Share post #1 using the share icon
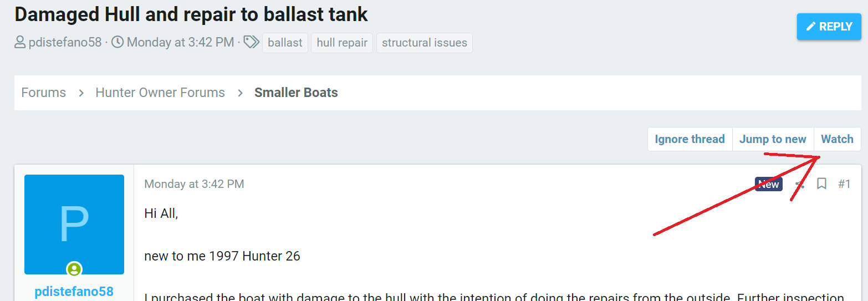 [799, 184]
